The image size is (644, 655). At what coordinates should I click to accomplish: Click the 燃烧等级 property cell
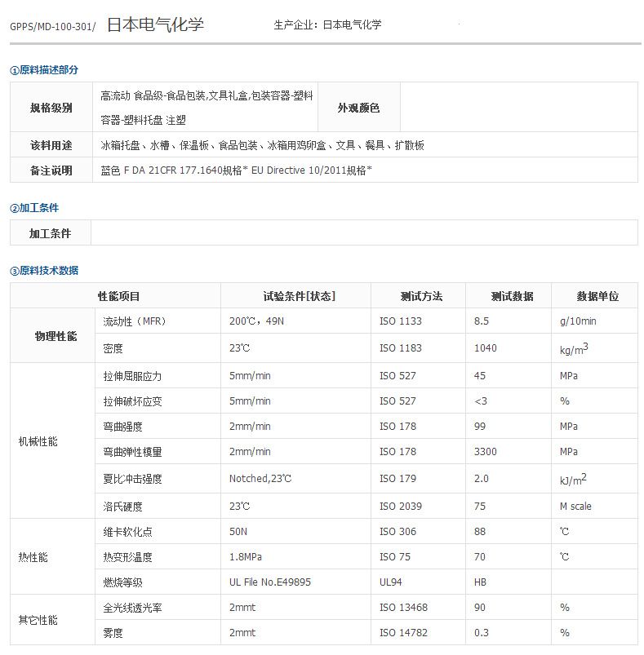click(158, 582)
